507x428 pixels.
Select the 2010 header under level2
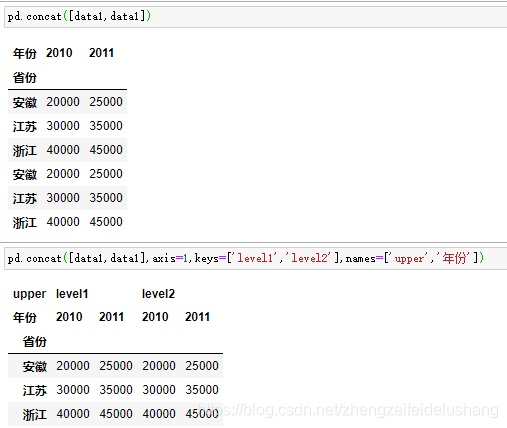pyautogui.click(x=155, y=317)
